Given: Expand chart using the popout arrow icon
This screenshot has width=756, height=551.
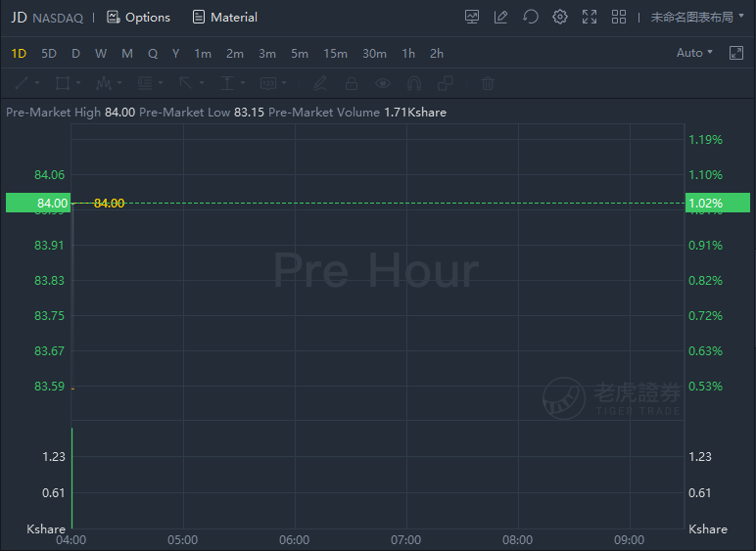Looking at the screenshot, I should click(x=736, y=53).
